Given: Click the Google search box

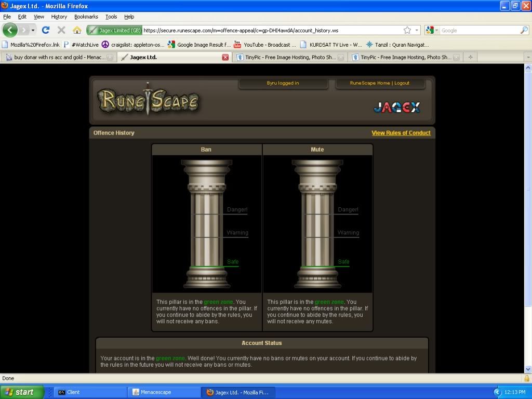Looking at the screenshot, I should click(x=480, y=30).
